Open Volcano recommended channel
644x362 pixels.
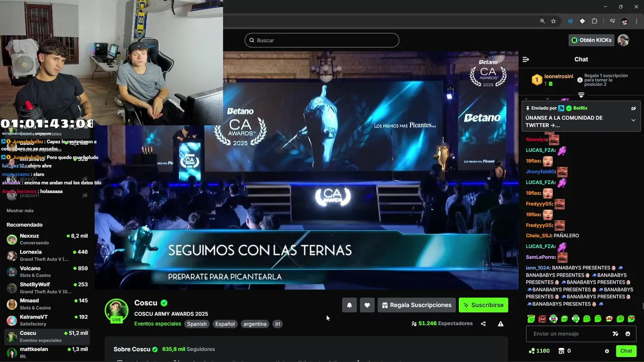(x=47, y=271)
